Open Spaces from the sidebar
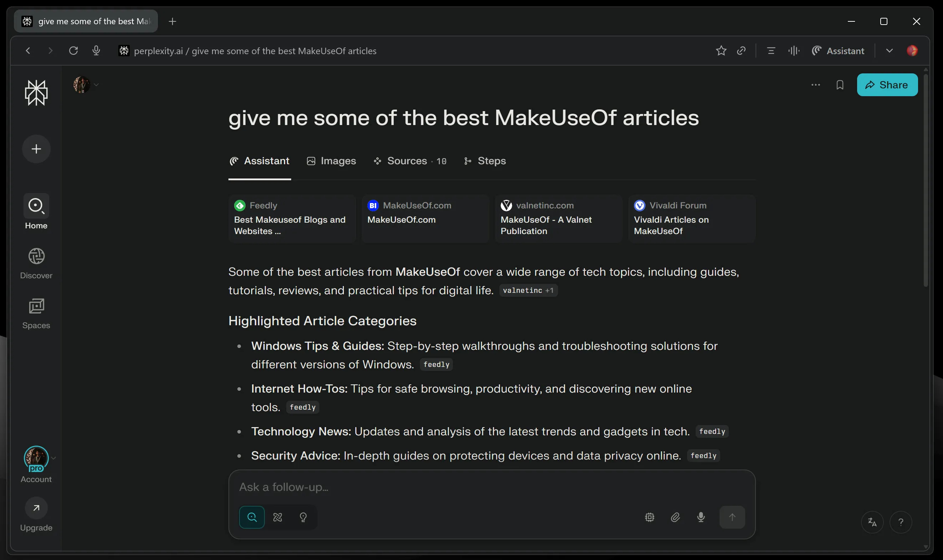This screenshot has height=560, width=943. click(x=36, y=313)
